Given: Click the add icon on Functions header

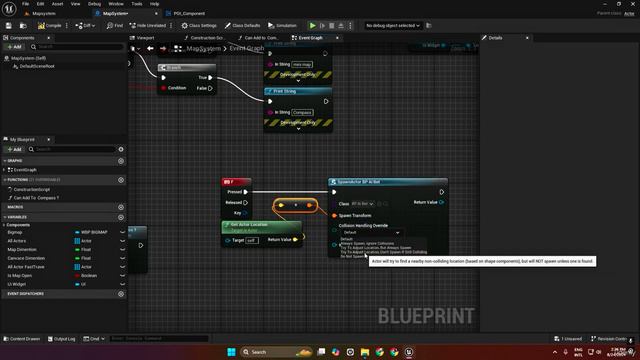Looking at the screenshot, I should [121, 180].
